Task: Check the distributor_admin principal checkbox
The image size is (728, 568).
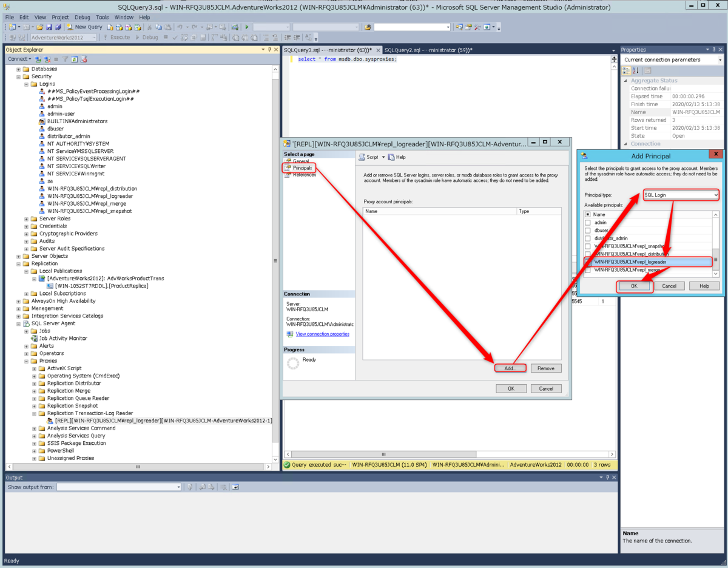Action: click(x=587, y=238)
